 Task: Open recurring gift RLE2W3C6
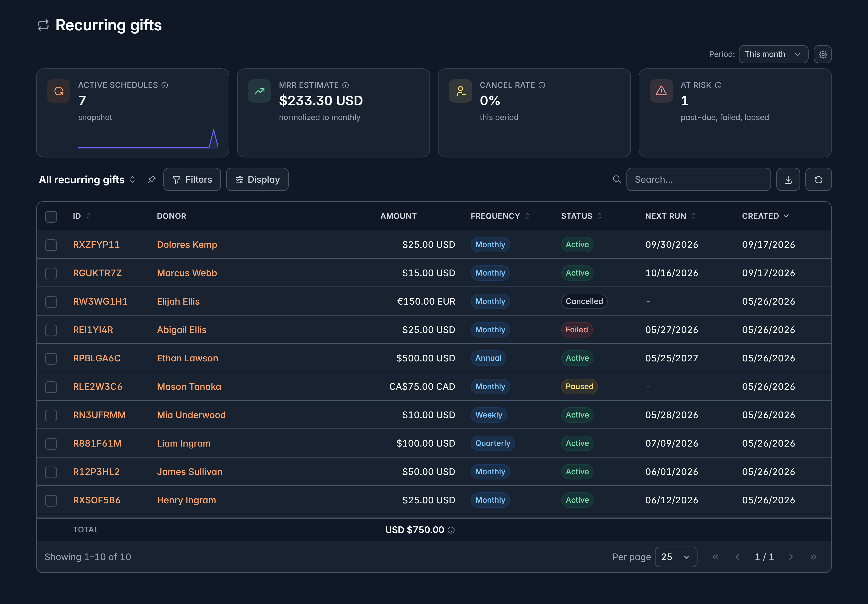click(98, 386)
